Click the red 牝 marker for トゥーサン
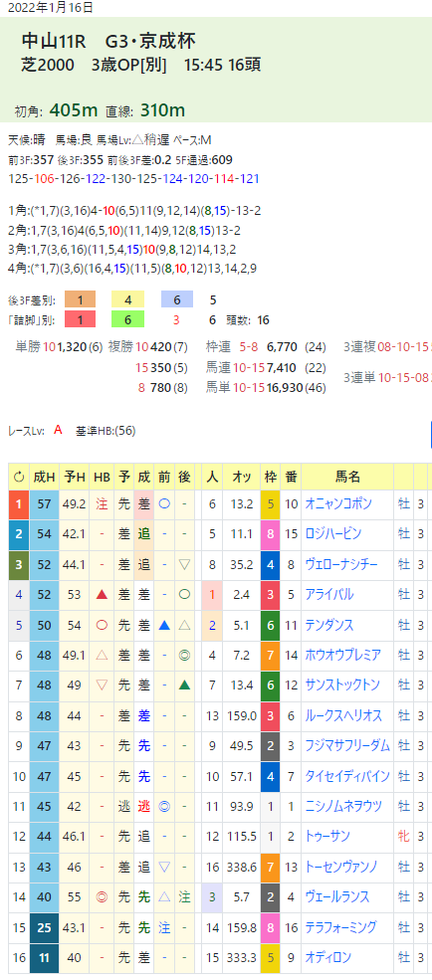 tap(404, 836)
